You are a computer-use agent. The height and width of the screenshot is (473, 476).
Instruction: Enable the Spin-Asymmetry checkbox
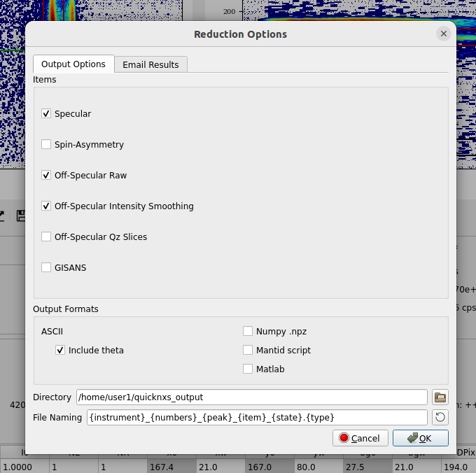coord(46,144)
